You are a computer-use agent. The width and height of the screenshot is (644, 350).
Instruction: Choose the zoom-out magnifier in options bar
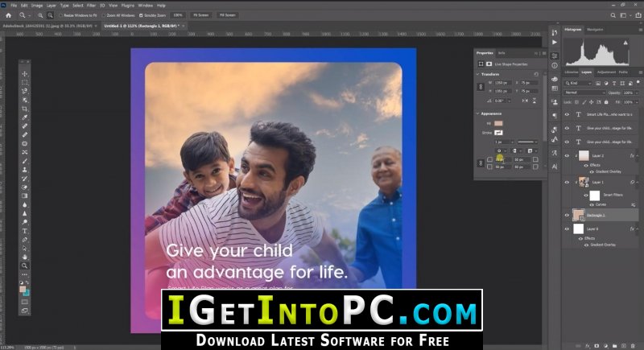(50, 15)
